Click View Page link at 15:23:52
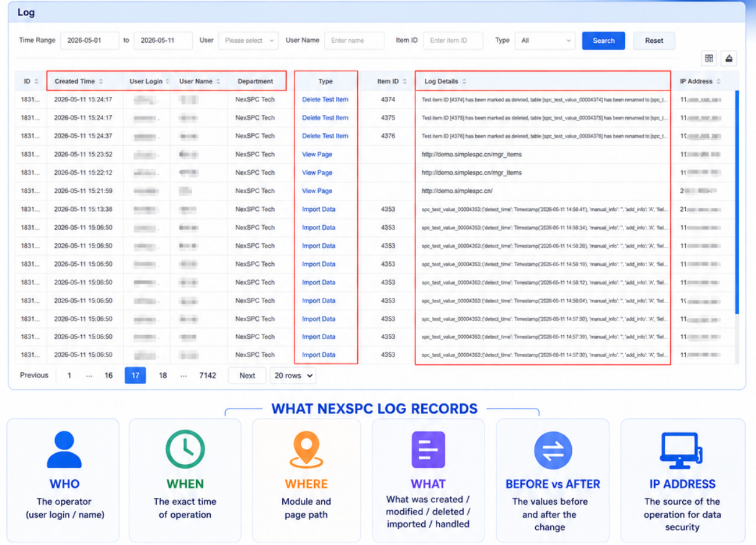 coord(317,154)
